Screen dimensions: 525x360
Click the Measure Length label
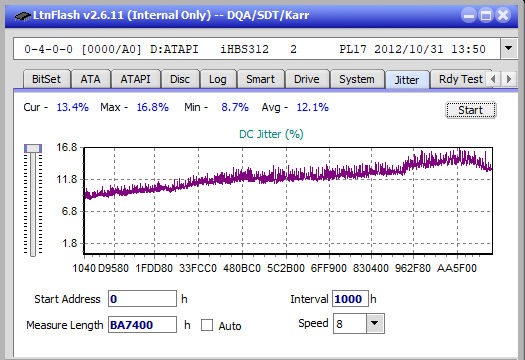click(65, 325)
